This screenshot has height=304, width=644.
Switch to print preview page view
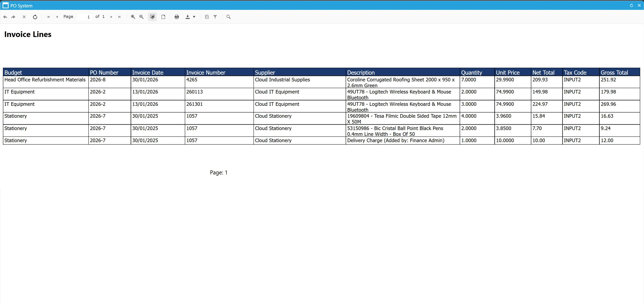(163, 17)
